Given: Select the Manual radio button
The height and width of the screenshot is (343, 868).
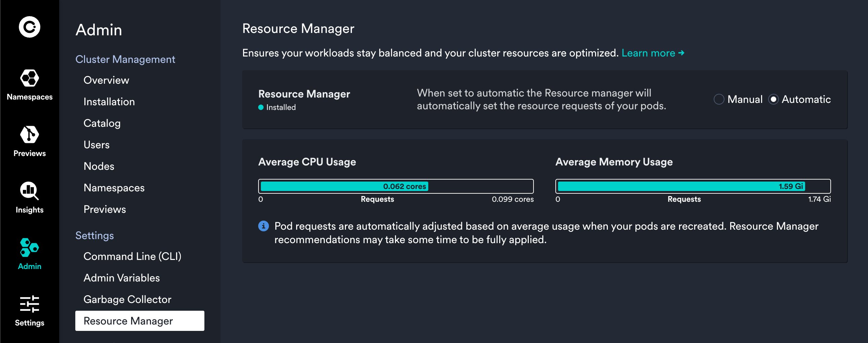Looking at the screenshot, I should point(719,100).
